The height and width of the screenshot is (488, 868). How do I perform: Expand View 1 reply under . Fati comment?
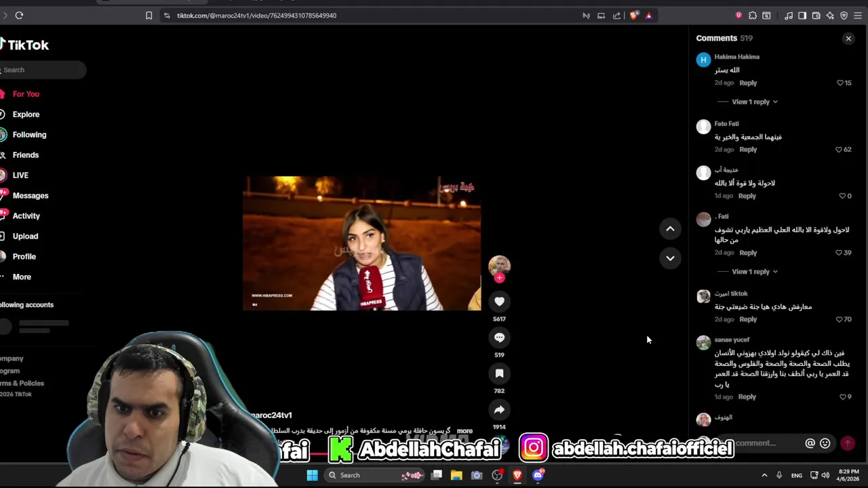tap(755, 272)
